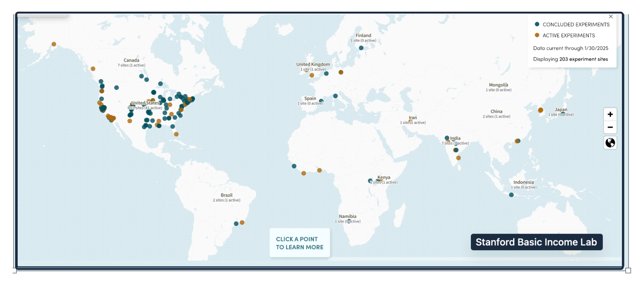This screenshot has width=644, height=286.
Task: Click the Brazil country label
Action: pyautogui.click(x=226, y=195)
